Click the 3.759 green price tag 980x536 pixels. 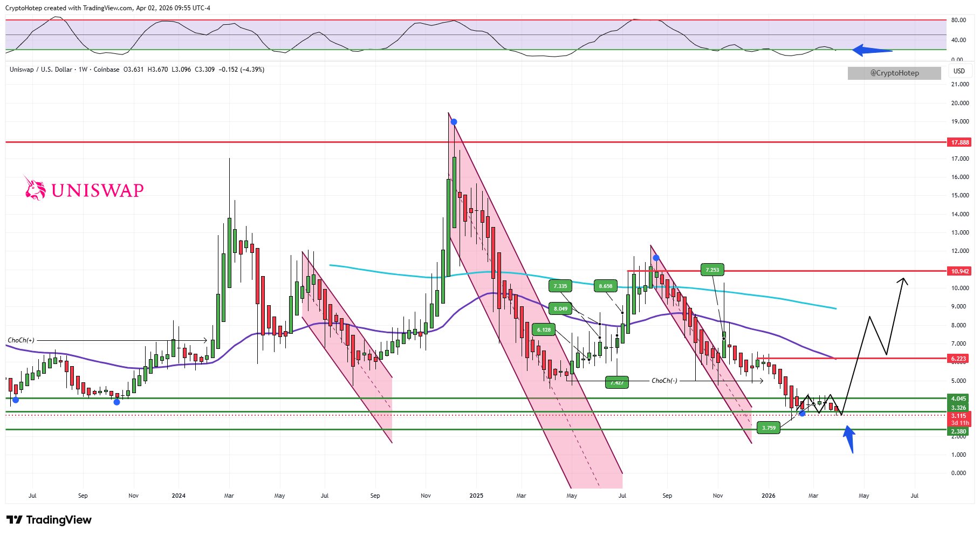[x=769, y=428]
